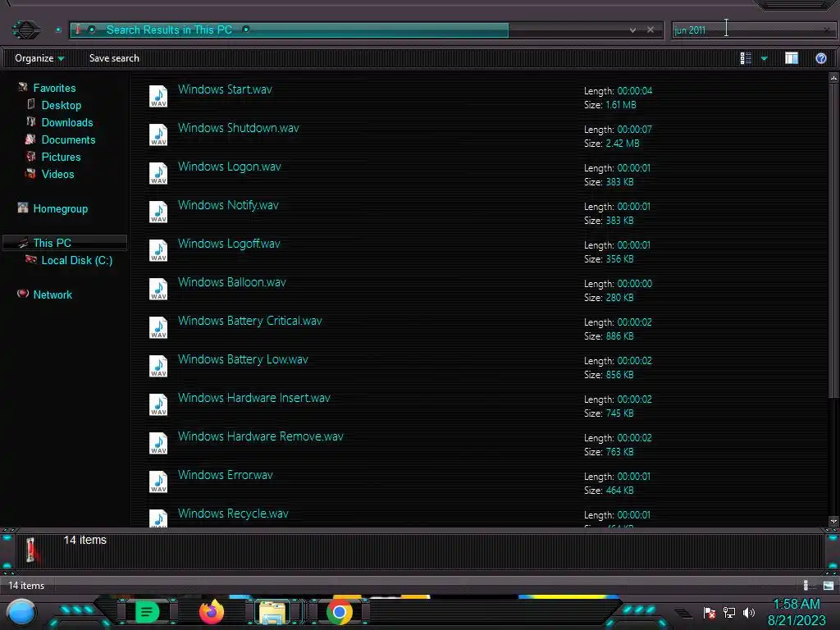Click the Save search button
The width and height of the screenshot is (840, 630).
(x=114, y=58)
